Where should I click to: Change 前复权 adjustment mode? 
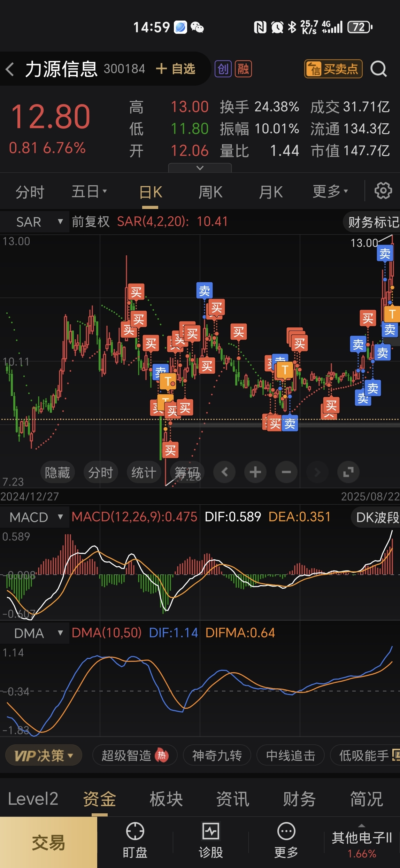point(91,222)
